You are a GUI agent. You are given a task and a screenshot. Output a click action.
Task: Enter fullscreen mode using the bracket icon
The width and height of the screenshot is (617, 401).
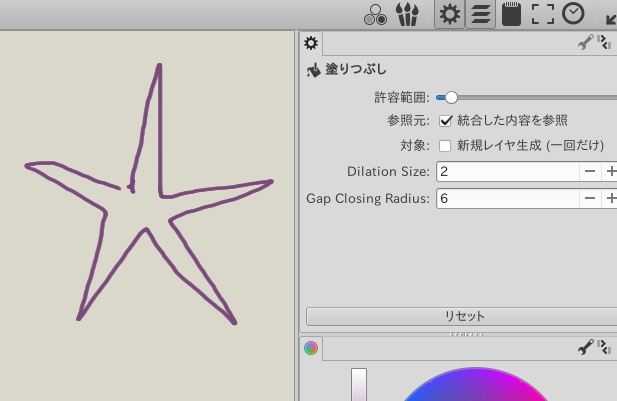pos(543,15)
